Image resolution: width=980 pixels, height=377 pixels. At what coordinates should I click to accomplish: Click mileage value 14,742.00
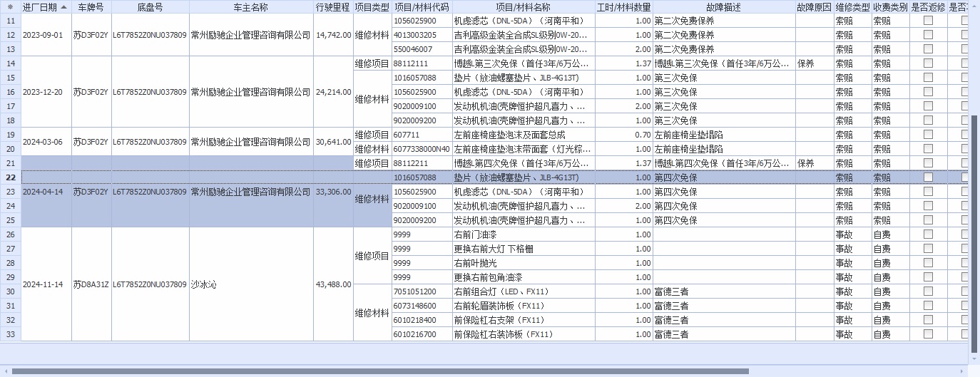pos(333,35)
